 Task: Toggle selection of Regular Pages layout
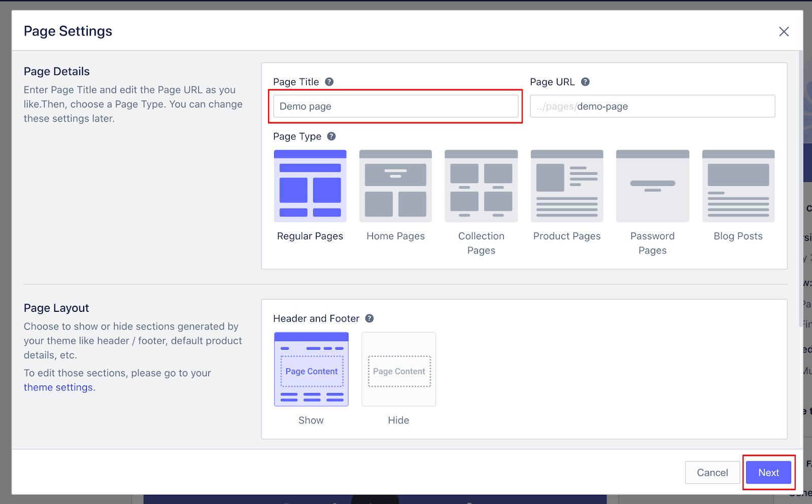point(310,186)
